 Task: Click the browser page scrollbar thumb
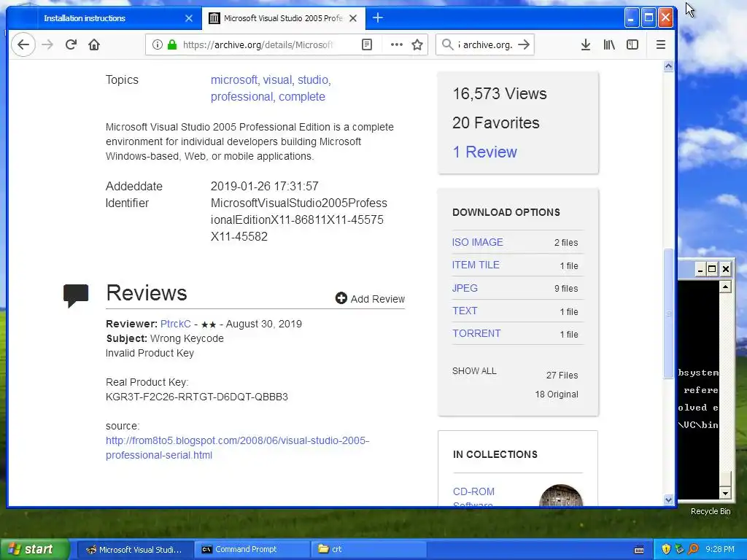click(668, 314)
